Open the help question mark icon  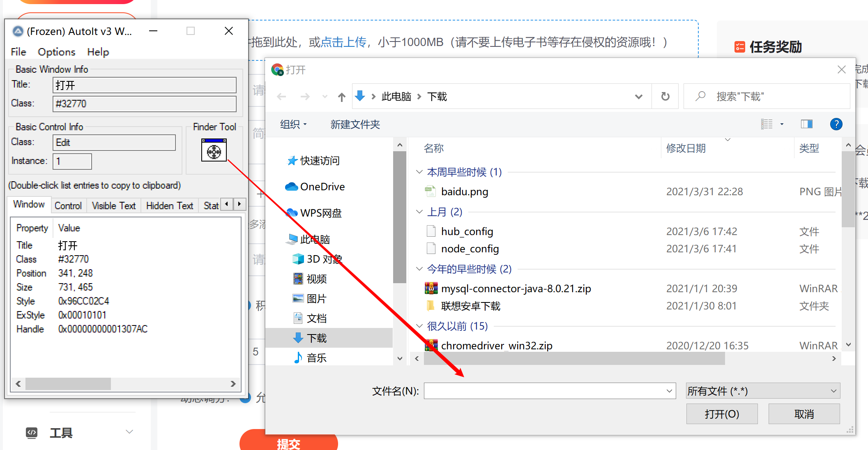[836, 124]
